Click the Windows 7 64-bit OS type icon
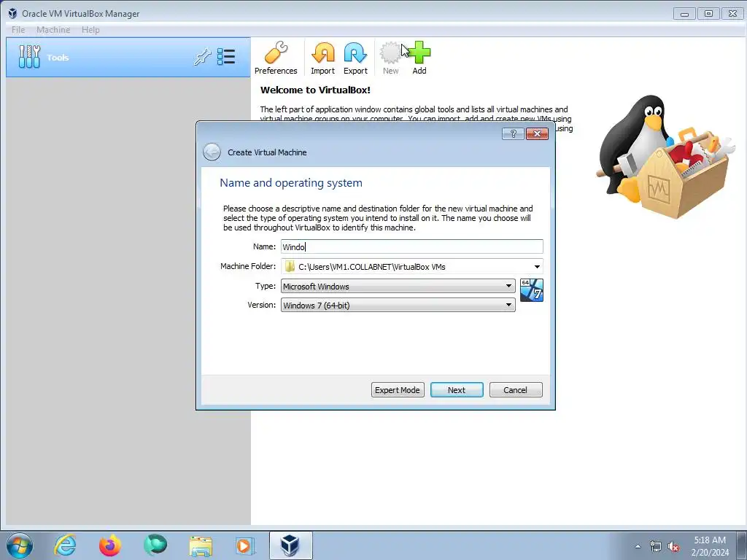The width and height of the screenshot is (747, 560). [x=532, y=290]
